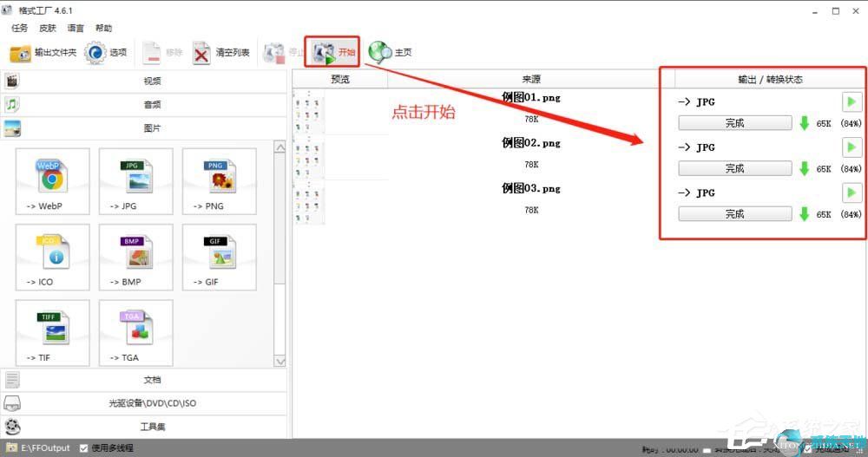Screen dimensions: 868x457
Task: Open the 输出文件夹 output folder
Action: coord(43,53)
